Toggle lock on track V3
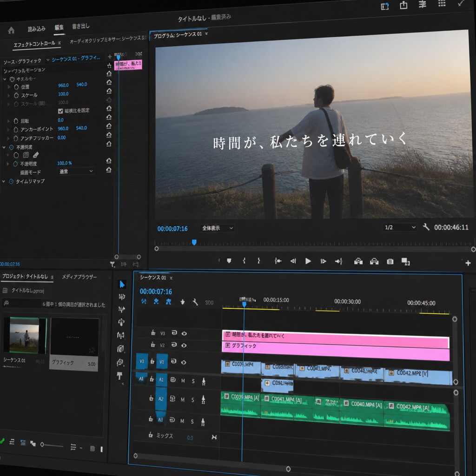 coord(153,333)
